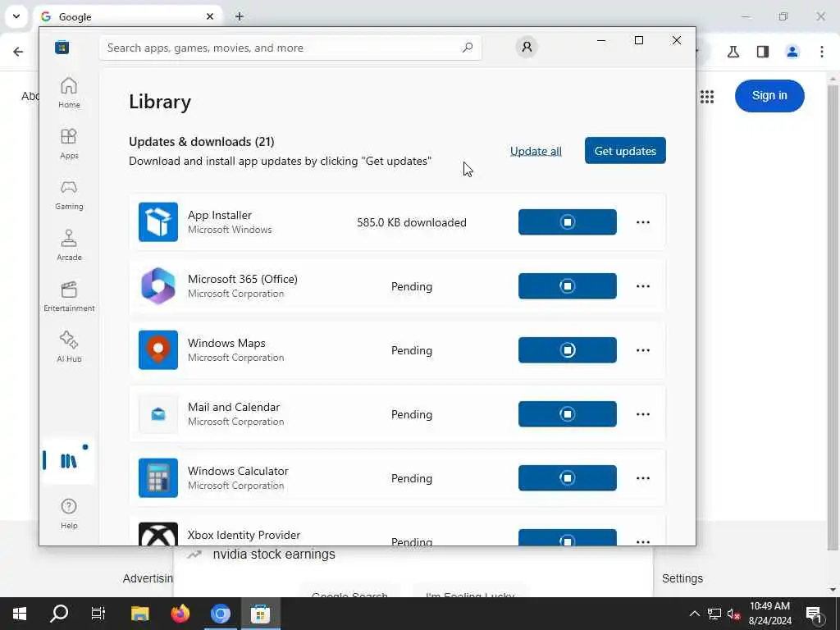Open more options for Mail and Calendar

point(643,414)
